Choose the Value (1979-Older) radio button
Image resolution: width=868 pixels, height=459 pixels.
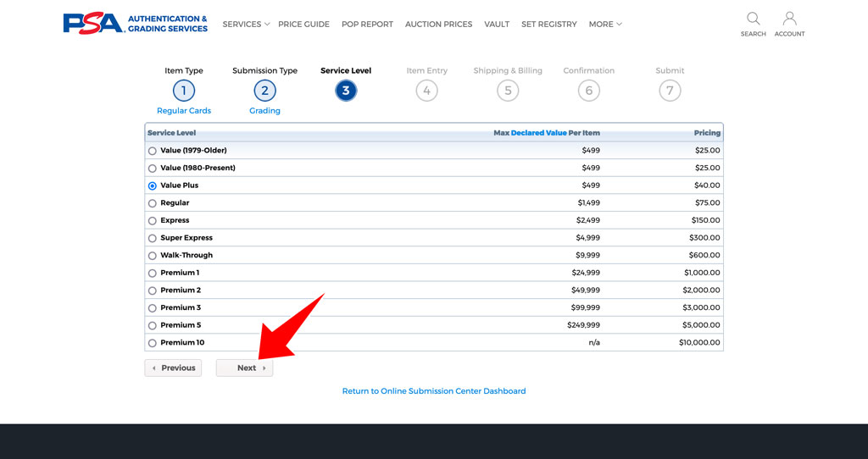[x=153, y=151]
